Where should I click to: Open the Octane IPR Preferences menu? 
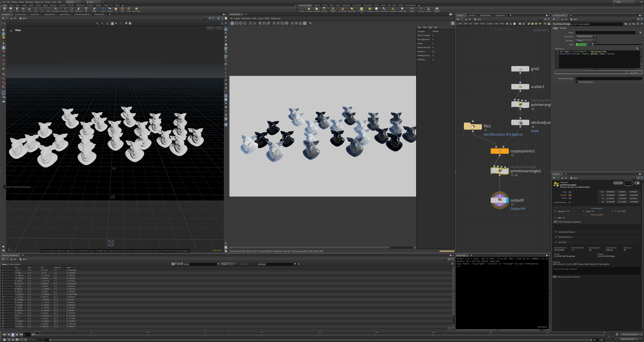pyautogui.click(x=276, y=18)
